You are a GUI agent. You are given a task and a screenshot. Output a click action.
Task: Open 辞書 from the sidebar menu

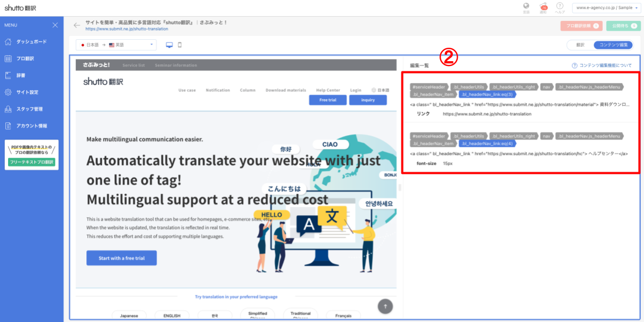(x=20, y=76)
